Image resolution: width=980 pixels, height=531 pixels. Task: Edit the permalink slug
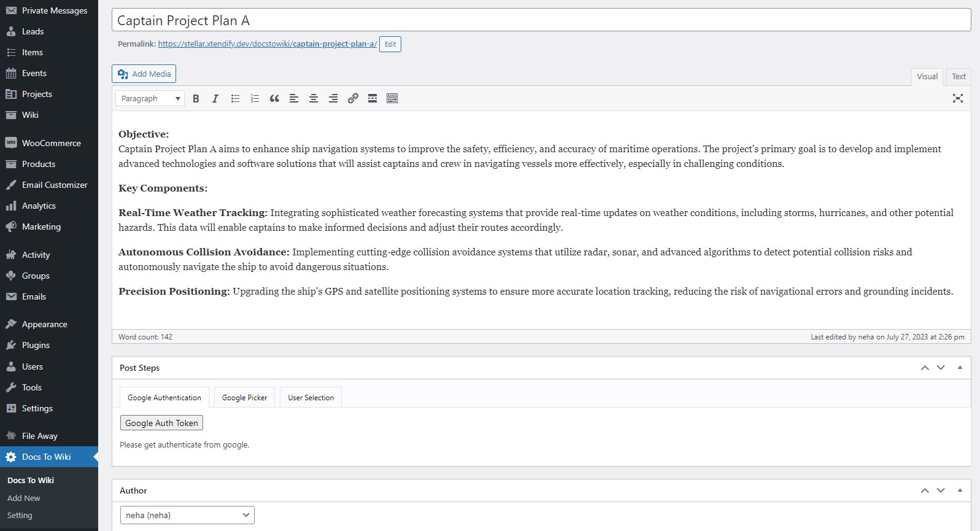click(390, 44)
